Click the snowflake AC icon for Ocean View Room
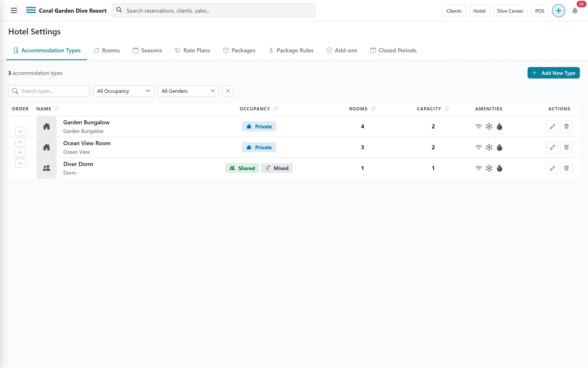This screenshot has width=588, height=368. [x=489, y=147]
